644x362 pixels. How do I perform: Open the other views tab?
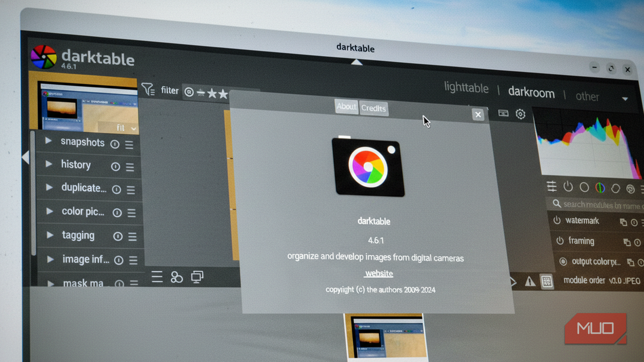[587, 97]
